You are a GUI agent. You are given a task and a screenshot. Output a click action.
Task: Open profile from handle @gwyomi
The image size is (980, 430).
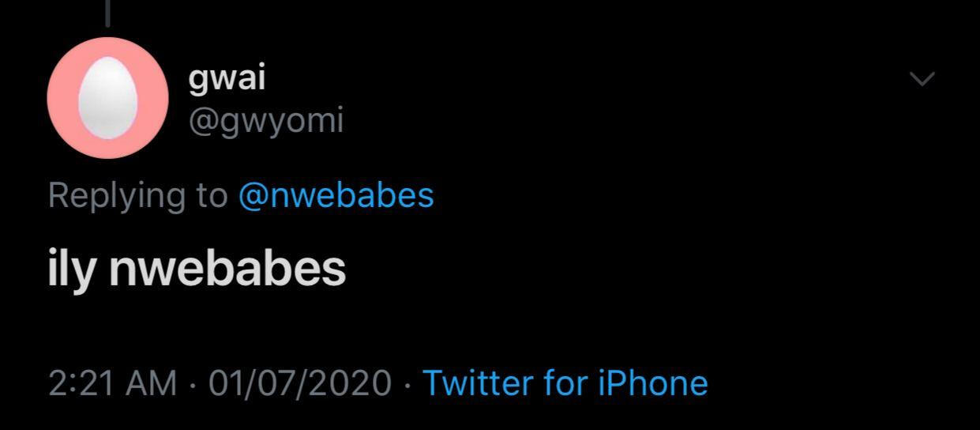click(266, 121)
